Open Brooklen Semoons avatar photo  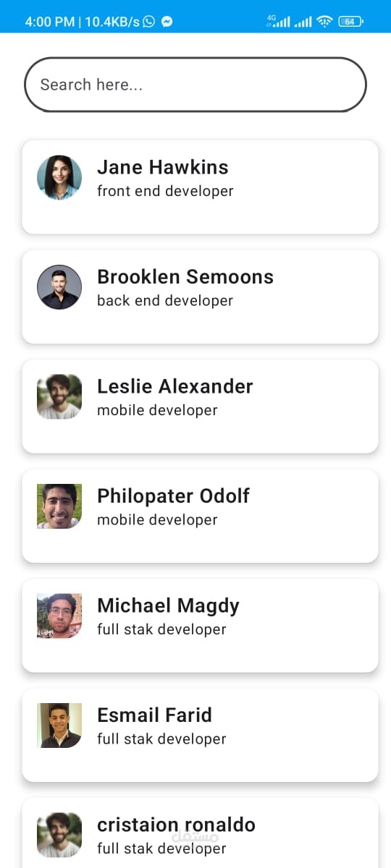coord(59,287)
